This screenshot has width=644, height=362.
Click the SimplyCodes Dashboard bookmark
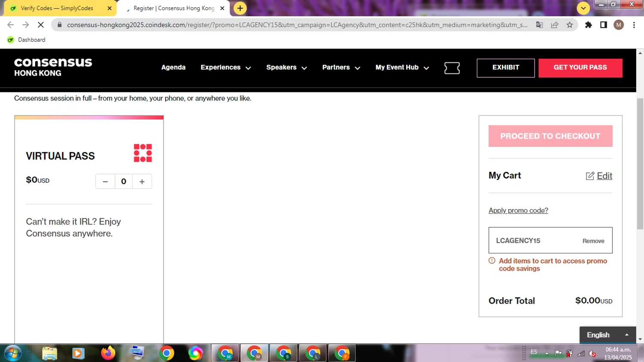(26, 40)
